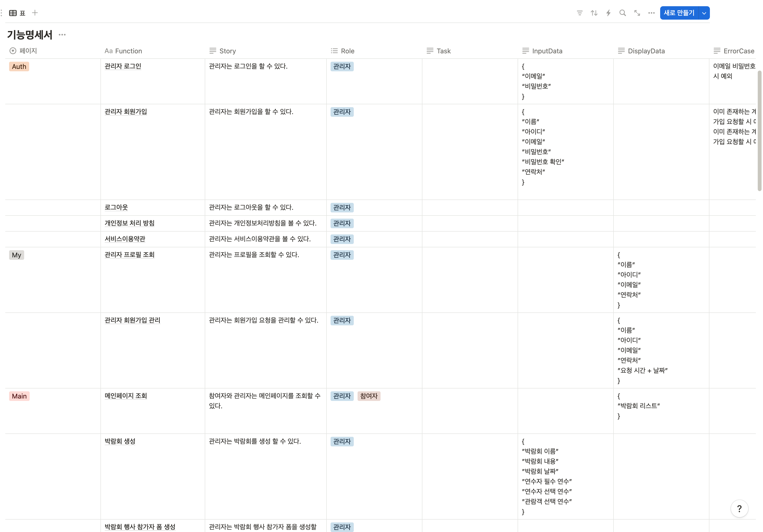This screenshot has width=763, height=532.
Task: Open the 관리자 로그인 page link
Action: coord(123,66)
